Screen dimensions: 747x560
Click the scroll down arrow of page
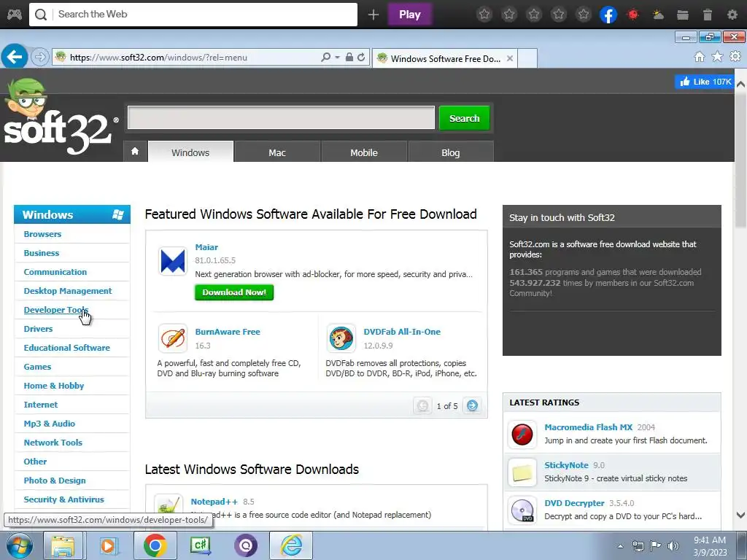click(x=741, y=516)
